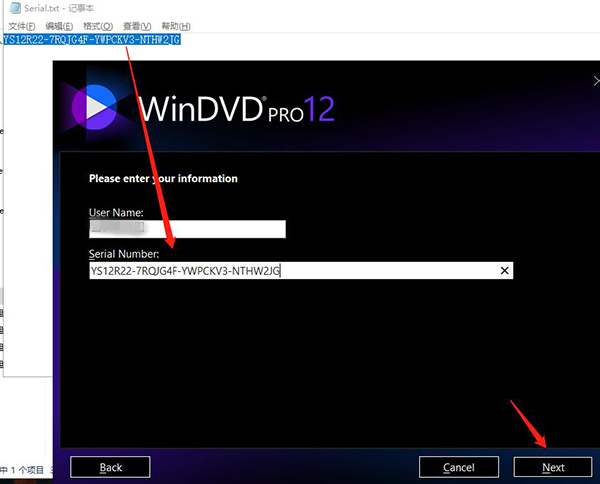Close the WinDVD installer window
The height and width of the screenshot is (484, 600).
coord(597,79)
